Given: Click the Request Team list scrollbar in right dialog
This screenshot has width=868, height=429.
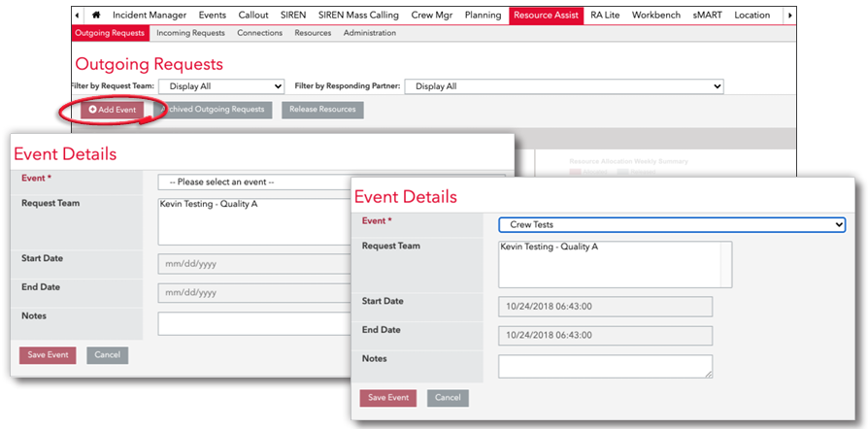Looking at the screenshot, I should pyautogui.click(x=726, y=265).
